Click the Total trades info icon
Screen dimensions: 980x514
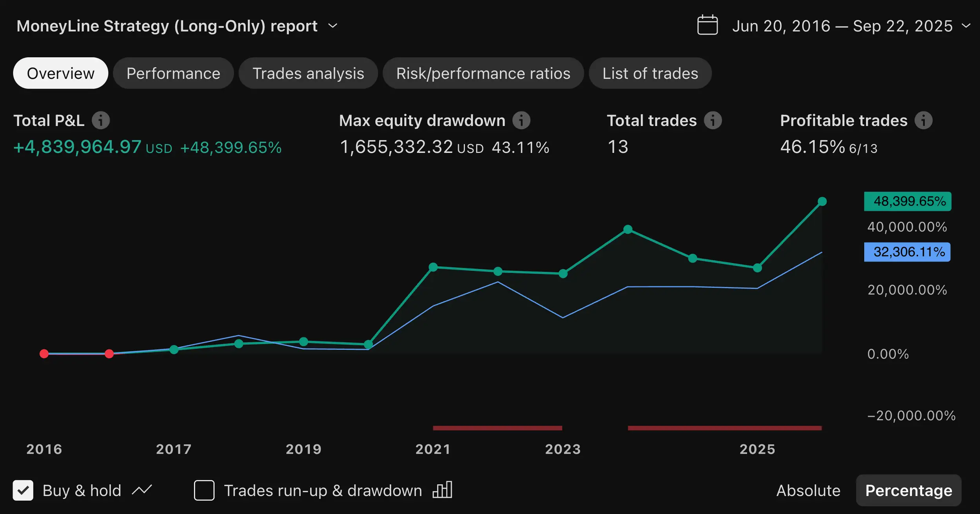(x=713, y=120)
